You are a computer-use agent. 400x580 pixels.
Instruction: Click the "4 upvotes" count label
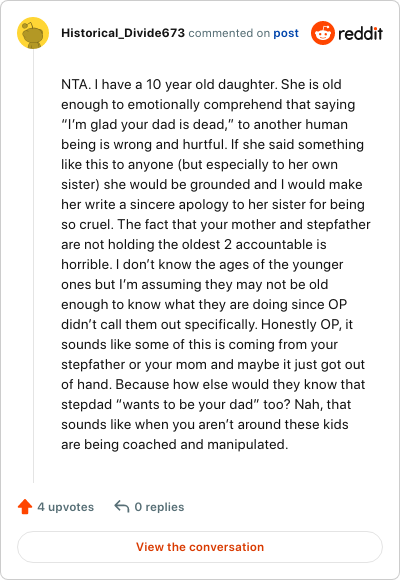tap(65, 507)
